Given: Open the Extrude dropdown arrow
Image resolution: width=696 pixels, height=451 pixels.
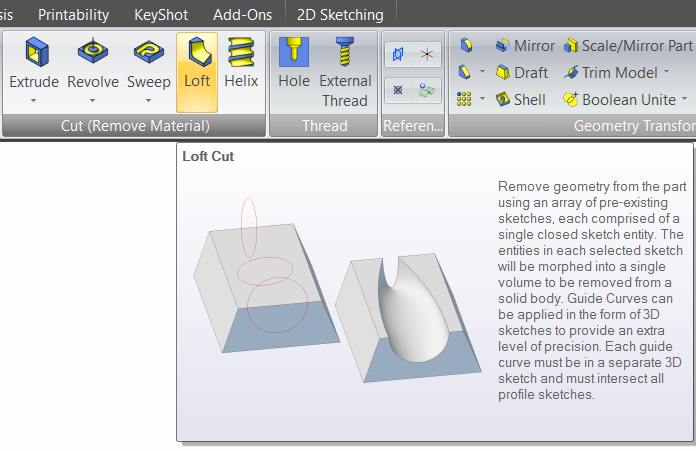Looking at the screenshot, I should tap(34, 101).
